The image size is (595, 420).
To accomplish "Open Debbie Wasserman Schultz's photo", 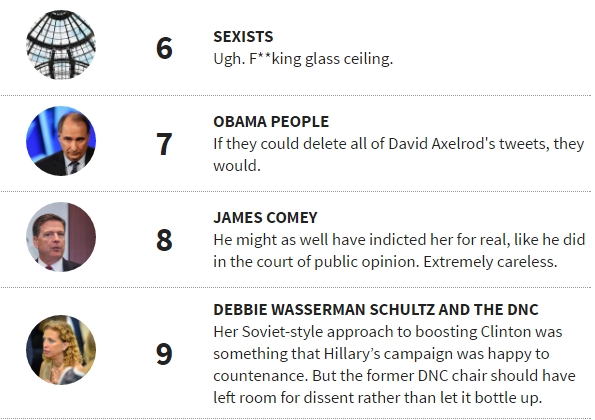I will pos(61,350).
